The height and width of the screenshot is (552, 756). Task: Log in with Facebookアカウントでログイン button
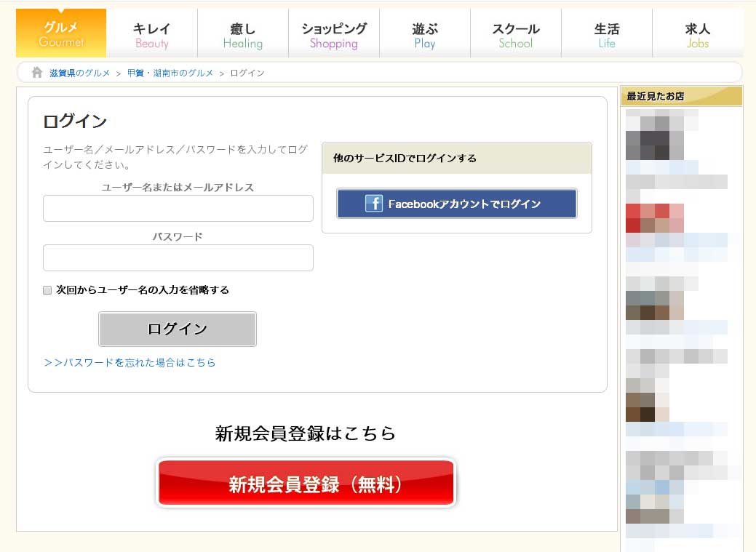[x=457, y=204]
